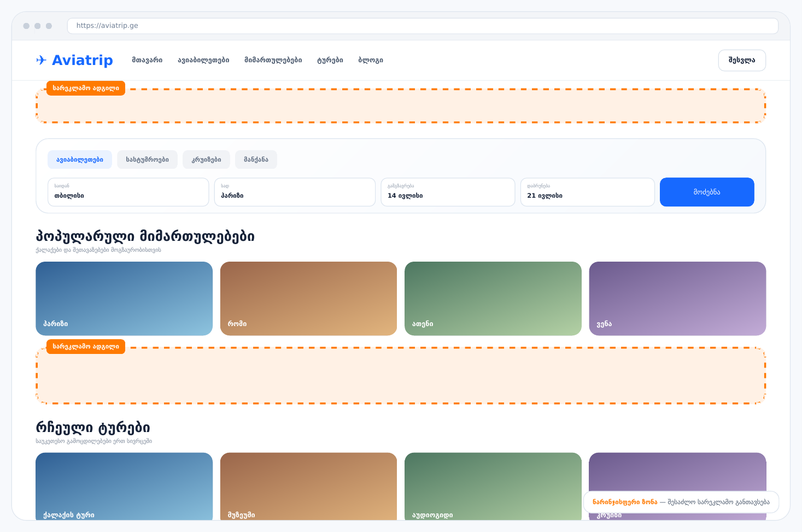
Task: Open the მიმართულებები navigation link
Action: tap(273, 60)
